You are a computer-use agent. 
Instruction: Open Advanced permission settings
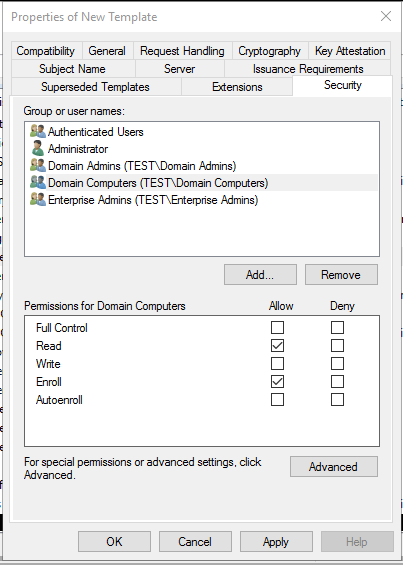coord(334,467)
